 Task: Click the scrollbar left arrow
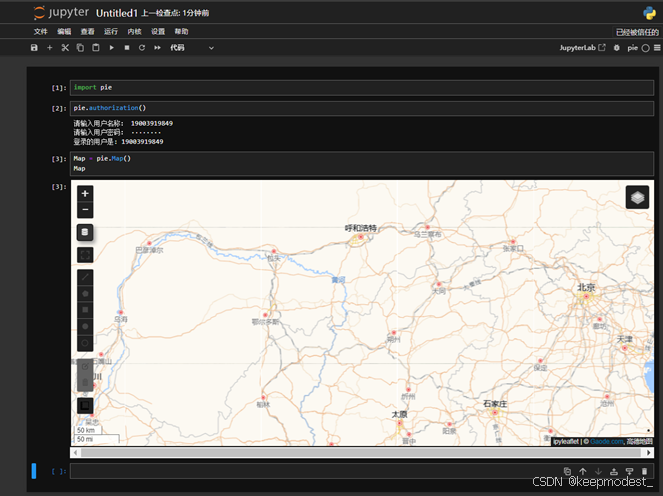(75, 452)
